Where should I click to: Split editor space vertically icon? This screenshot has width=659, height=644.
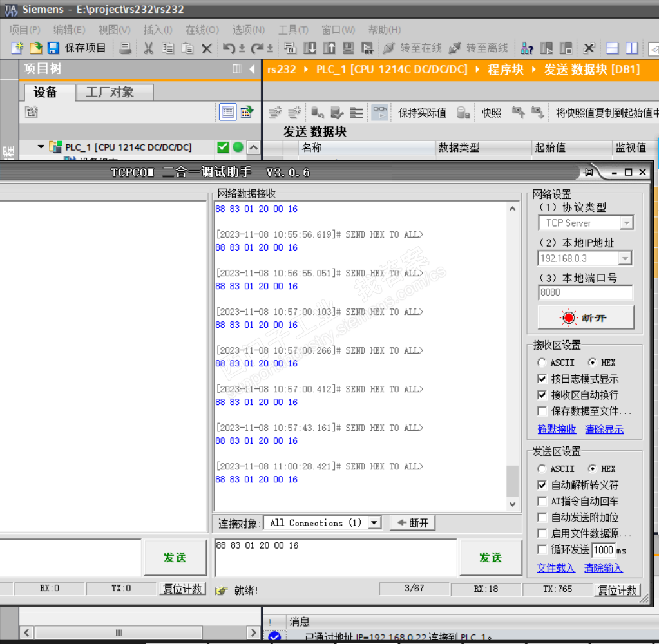[632, 48]
